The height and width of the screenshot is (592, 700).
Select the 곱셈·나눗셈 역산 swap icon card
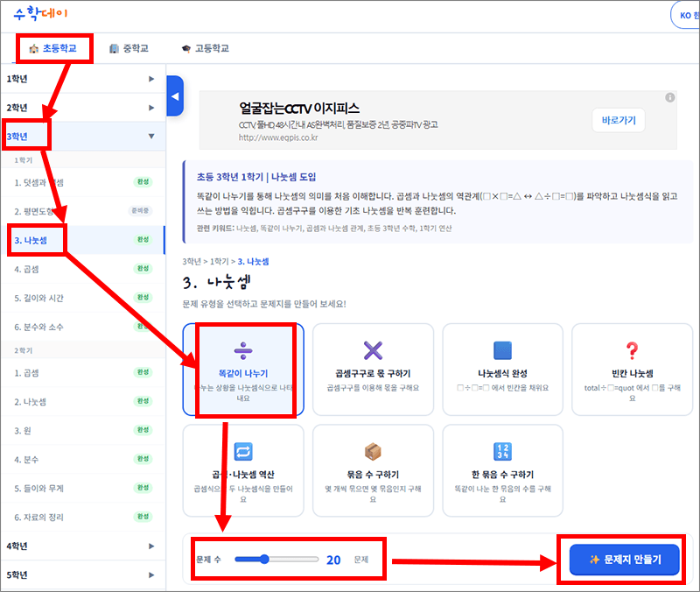[243, 470]
